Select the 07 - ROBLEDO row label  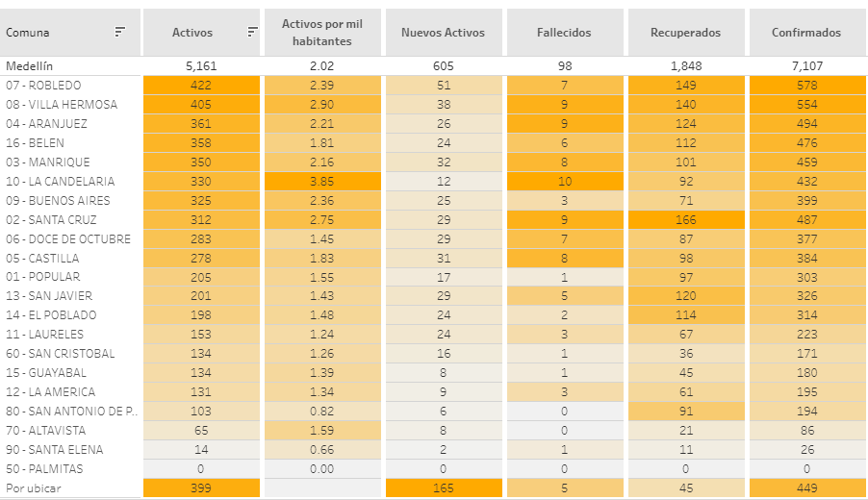point(42,86)
